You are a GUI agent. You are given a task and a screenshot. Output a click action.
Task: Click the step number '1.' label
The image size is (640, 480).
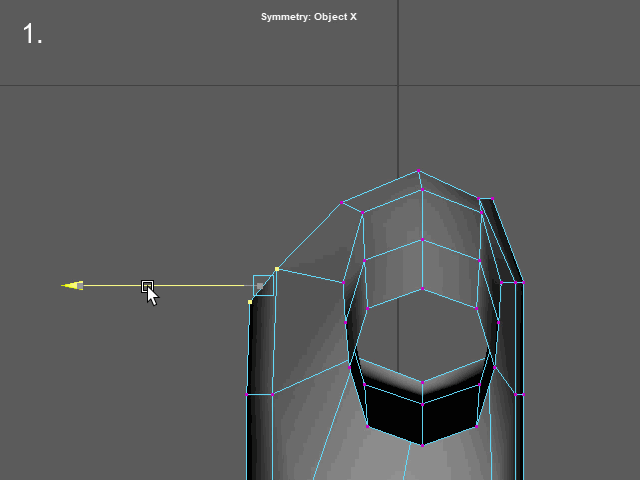point(33,35)
